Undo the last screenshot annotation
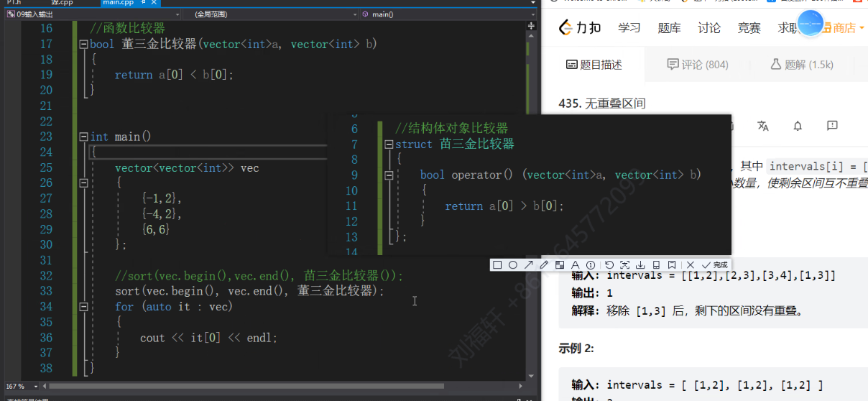The width and height of the screenshot is (868, 401). [x=609, y=265]
